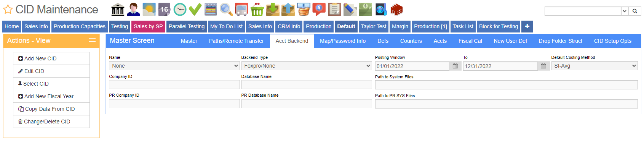Open the colored schedule grid icon

pyautogui.click(x=211, y=10)
